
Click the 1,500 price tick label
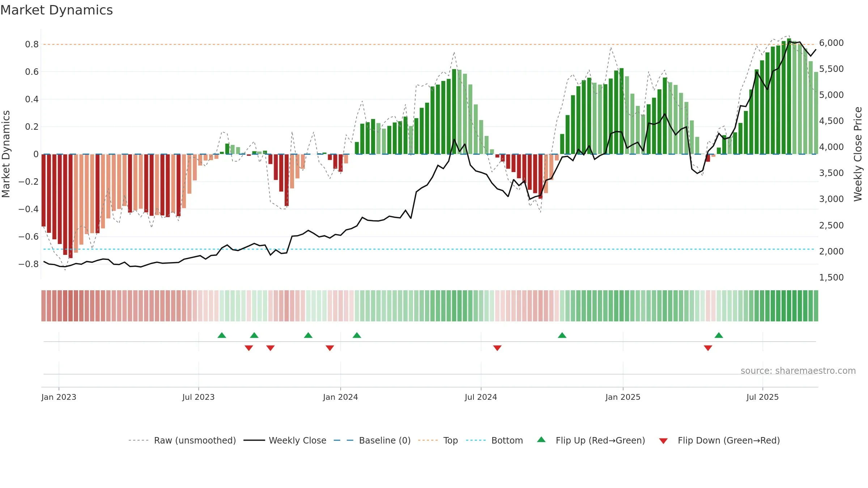tap(831, 277)
